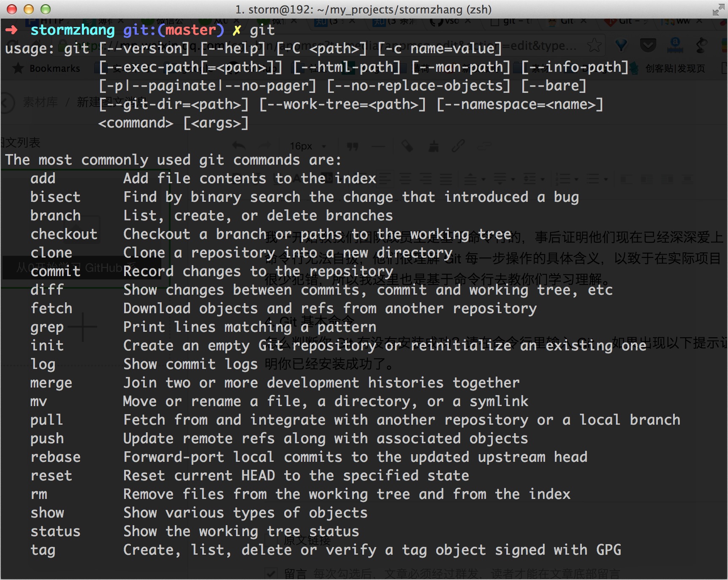Click the fullscreen arrows icon in title bar

(718, 10)
